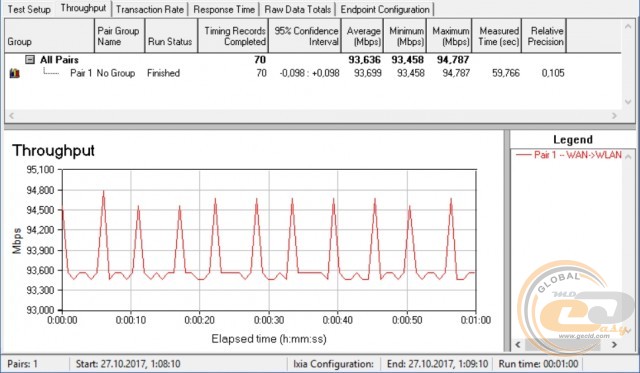
Task: Click the Start time status entry
Action: click(x=128, y=364)
